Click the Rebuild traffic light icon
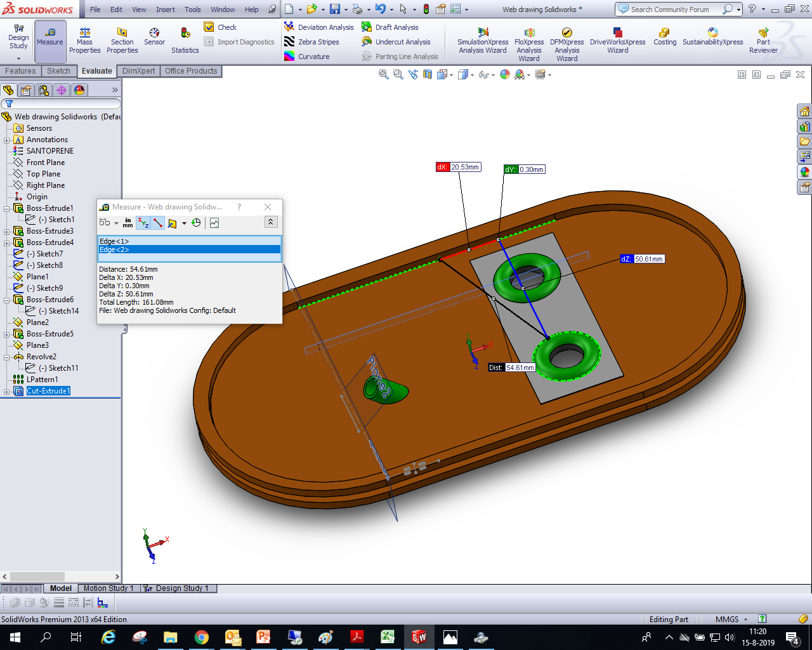The height and width of the screenshot is (650, 812). tap(426, 9)
